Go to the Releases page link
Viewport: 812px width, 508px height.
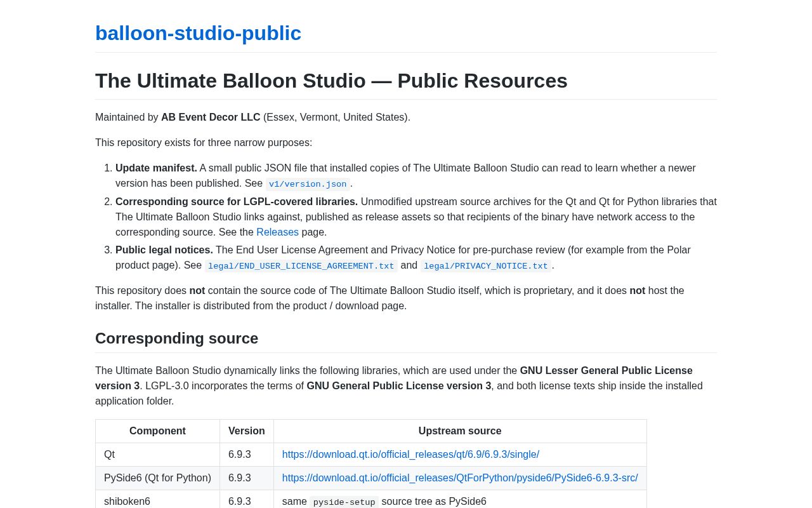click(277, 232)
